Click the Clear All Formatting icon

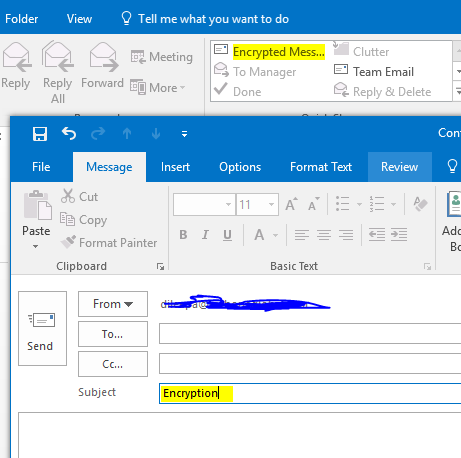click(420, 204)
